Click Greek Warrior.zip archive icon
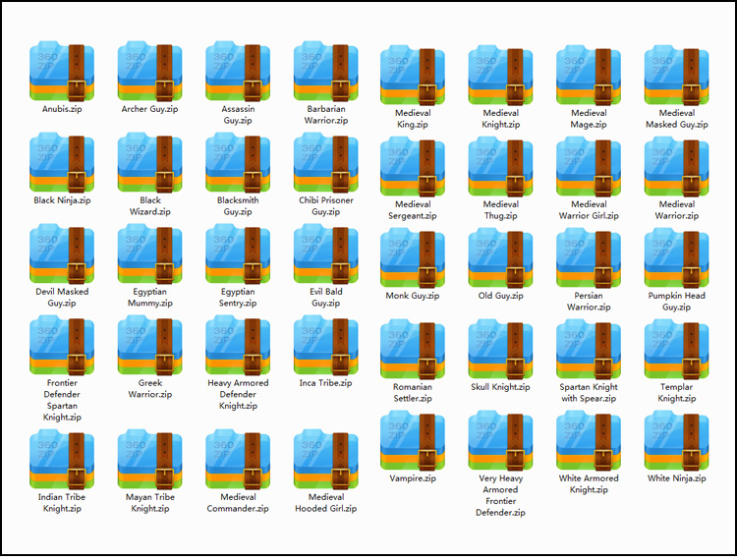 point(150,345)
